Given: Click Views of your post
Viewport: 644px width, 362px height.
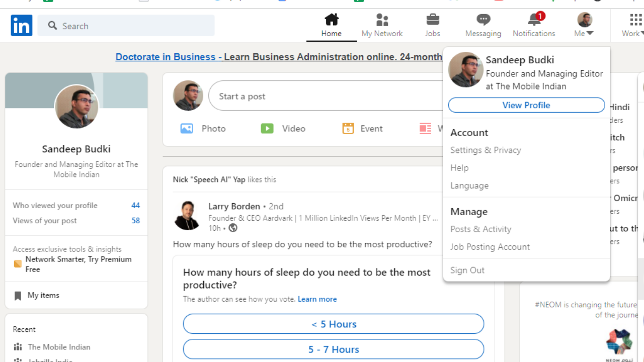Looking at the screenshot, I should (45, 221).
